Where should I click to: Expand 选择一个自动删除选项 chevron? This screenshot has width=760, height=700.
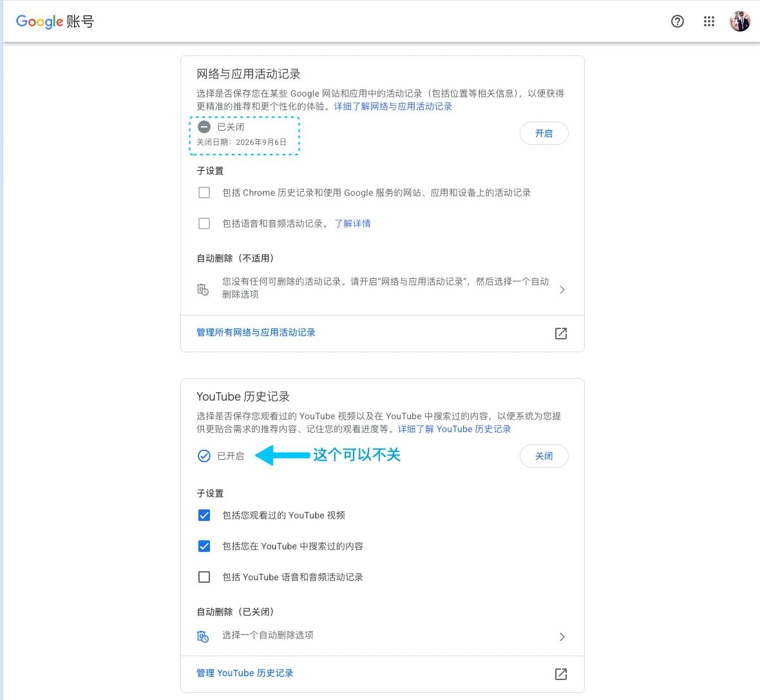pos(562,637)
